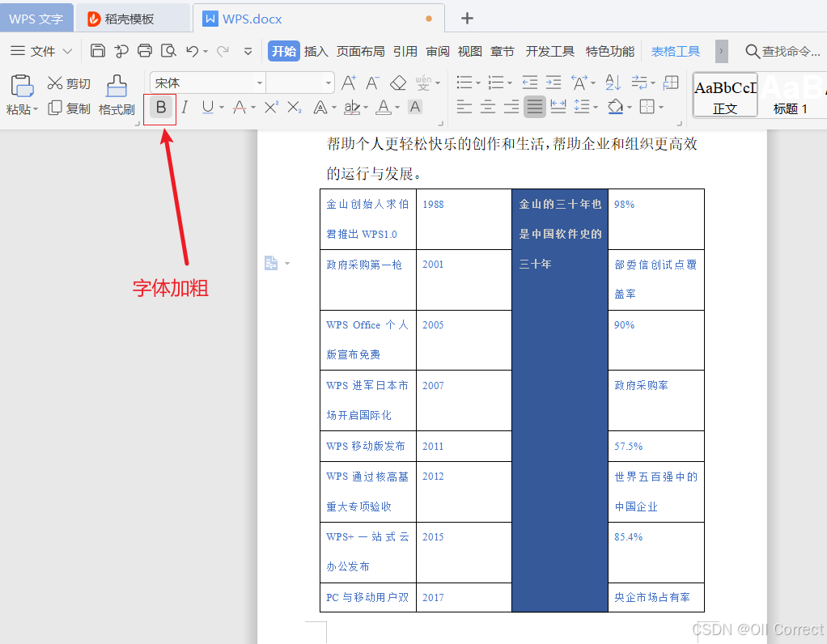Click the distributed alignment icon
This screenshot has width=827, height=644.
(558, 107)
